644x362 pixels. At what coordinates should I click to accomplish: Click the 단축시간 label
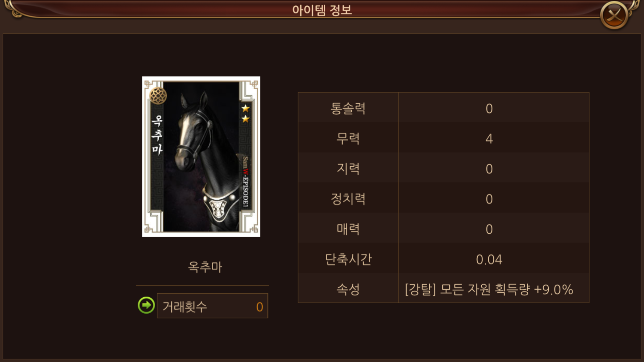(348, 259)
